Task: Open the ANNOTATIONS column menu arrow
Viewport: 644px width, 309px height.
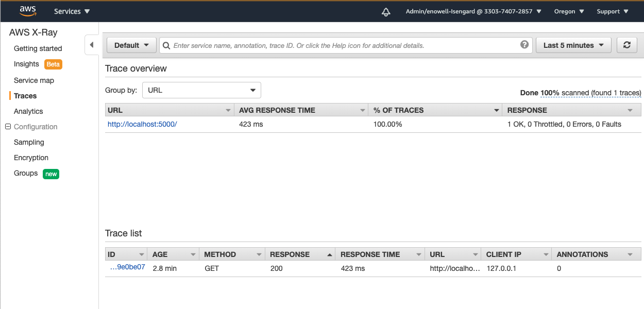Action: (x=630, y=254)
